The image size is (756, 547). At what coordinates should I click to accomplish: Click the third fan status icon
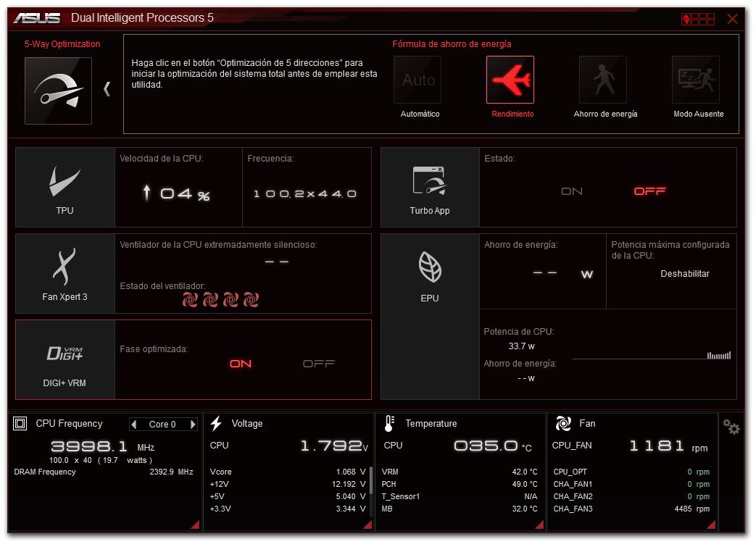[x=230, y=300]
